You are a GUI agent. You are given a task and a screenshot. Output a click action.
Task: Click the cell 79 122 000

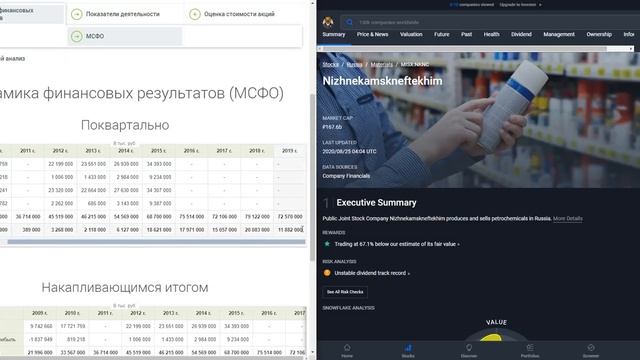point(257,216)
